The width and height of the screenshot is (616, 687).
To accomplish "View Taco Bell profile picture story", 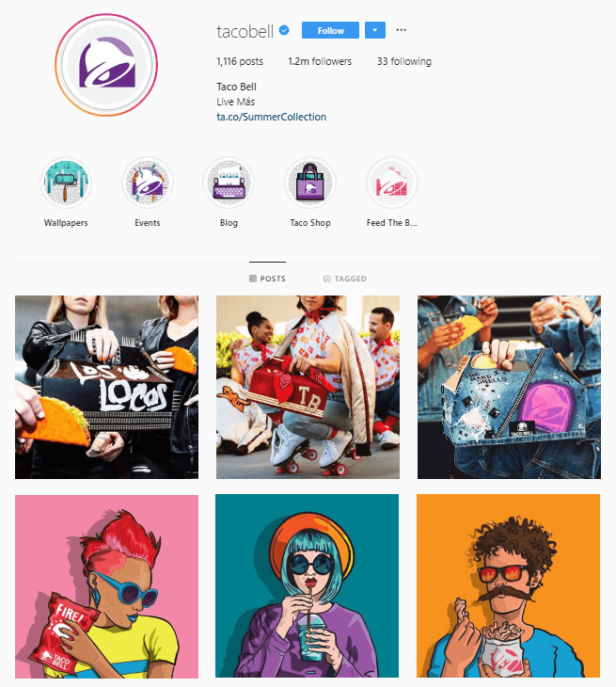I will coord(106,65).
